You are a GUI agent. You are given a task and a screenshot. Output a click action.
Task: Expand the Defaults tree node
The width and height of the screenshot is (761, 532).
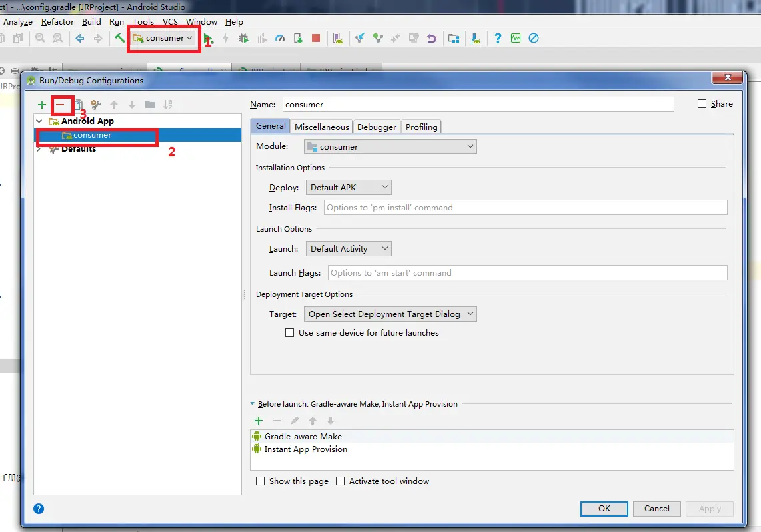pos(39,149)
